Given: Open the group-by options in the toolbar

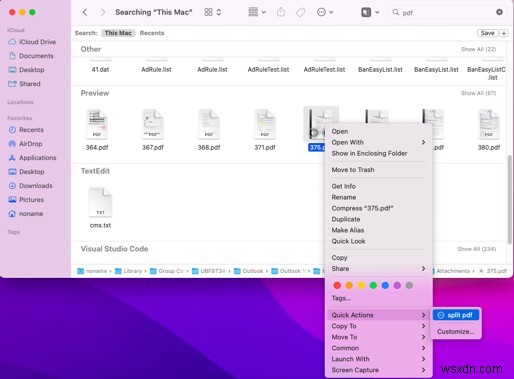Looking at the screenshot, I should click(x=257, y=12).
